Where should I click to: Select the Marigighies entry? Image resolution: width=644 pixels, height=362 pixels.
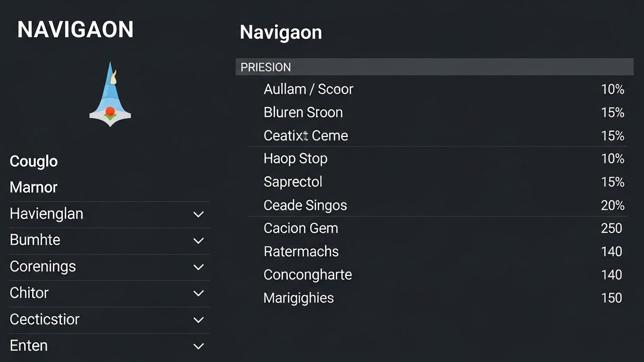[x=299, y=298]
